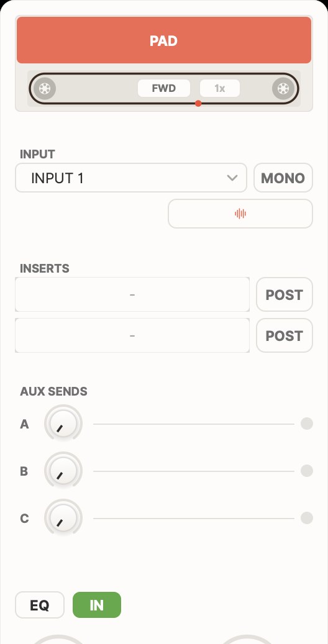Toggle the aux send A indicator dot
The width and height of the screenshot is (328, 644).
[x=307, y=424]
